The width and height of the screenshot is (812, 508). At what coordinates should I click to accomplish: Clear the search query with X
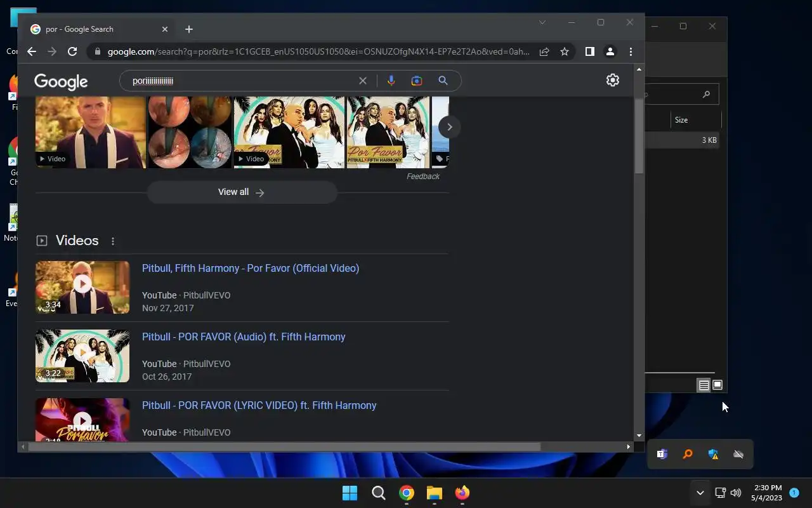click(363, 81)
